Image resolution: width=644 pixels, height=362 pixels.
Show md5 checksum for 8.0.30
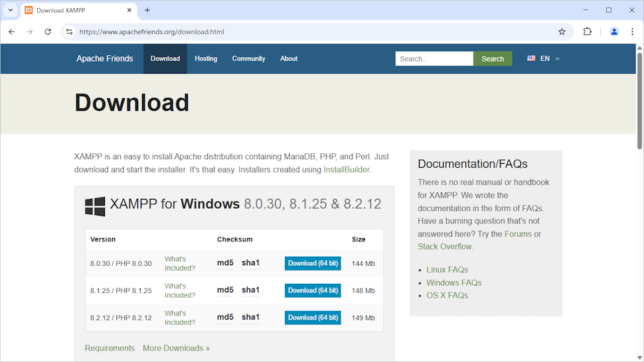pos(225,263)
